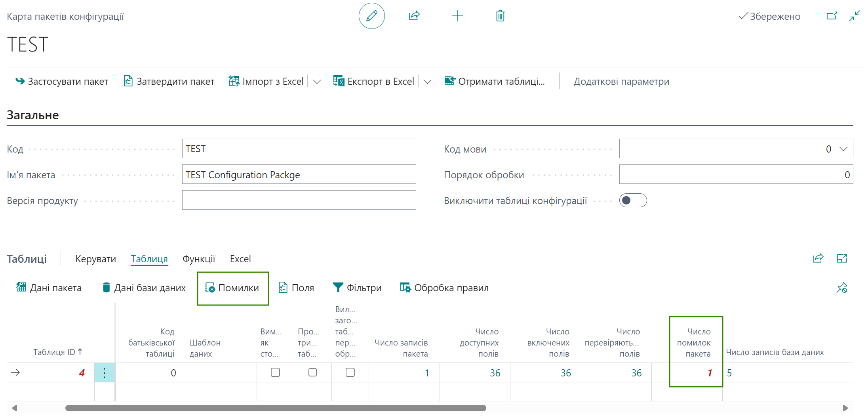Open the Код мови dropdown
Image resolution: width=868 pixels, height=420 pixels.
click(843, 149)
